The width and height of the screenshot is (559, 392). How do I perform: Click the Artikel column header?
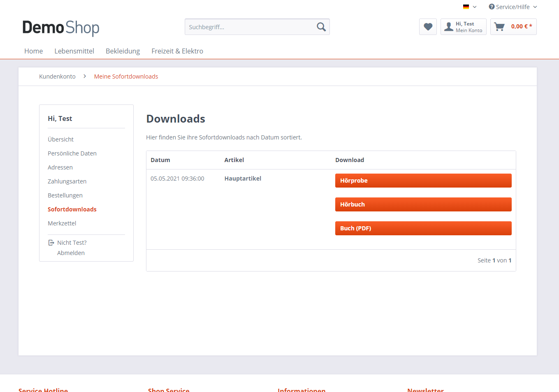coord(234,160)
